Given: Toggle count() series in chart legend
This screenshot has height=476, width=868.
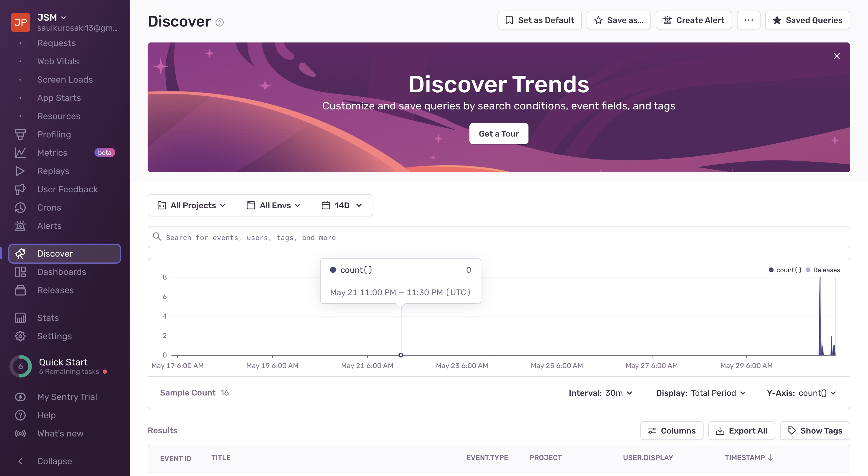Looking at the screenshot, I should point(785,270).
